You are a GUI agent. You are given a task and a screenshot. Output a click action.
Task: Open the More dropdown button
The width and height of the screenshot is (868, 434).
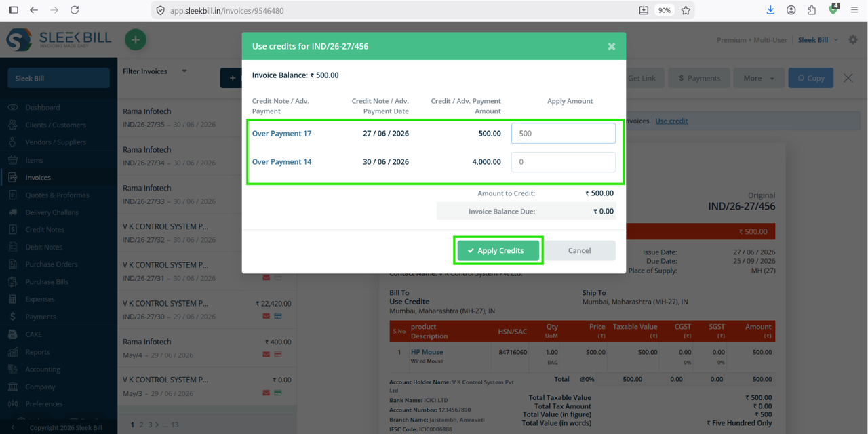757,78
